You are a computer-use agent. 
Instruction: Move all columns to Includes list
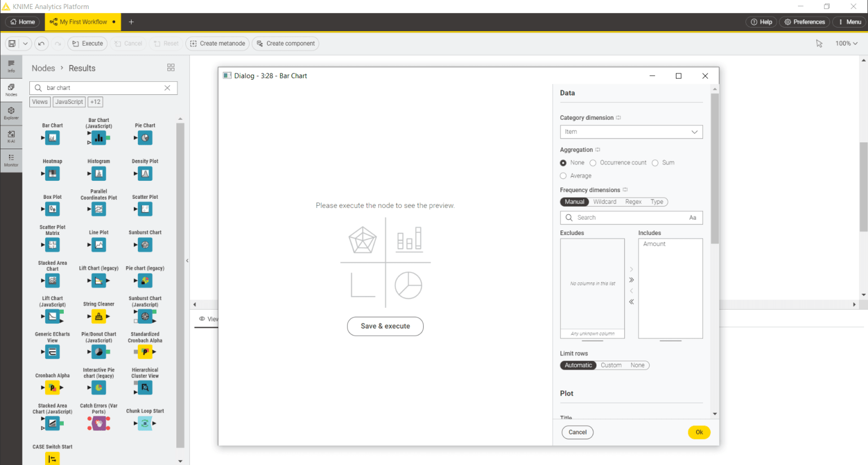click(631, 280)
